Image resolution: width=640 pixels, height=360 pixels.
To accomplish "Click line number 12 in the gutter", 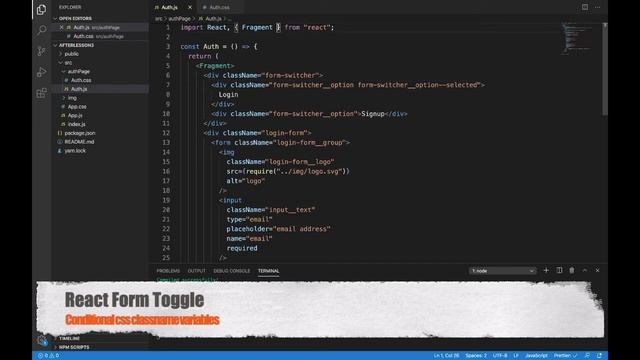I will 166,133.
